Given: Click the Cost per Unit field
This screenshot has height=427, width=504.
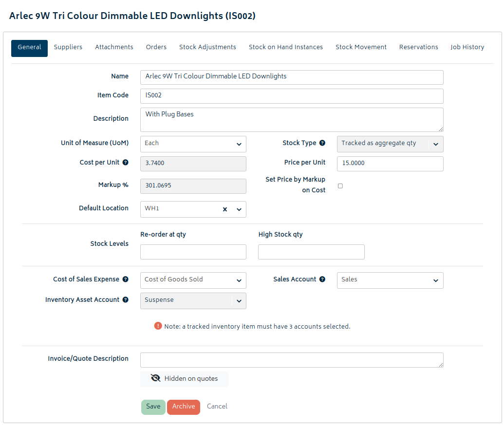Looking at the screenshot, I should pos(193,164).
